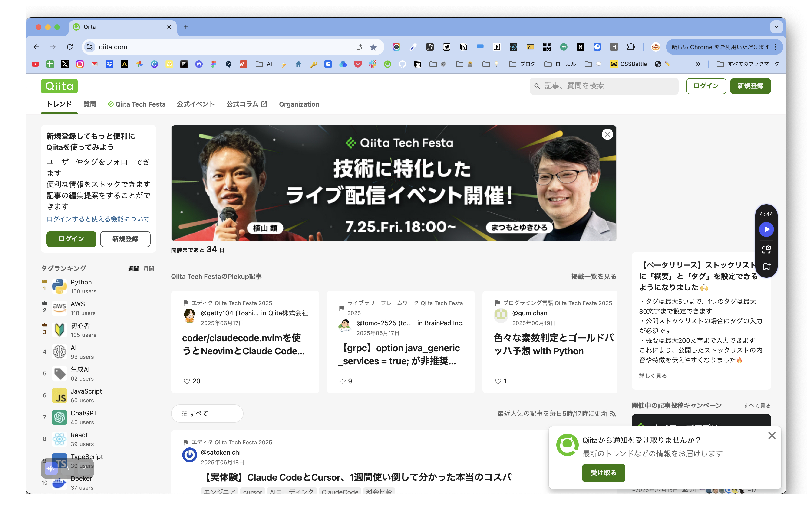Click the sidebar ログイン button
The height and width of the screenshot is (528, 812).
[x=71, y=239]
